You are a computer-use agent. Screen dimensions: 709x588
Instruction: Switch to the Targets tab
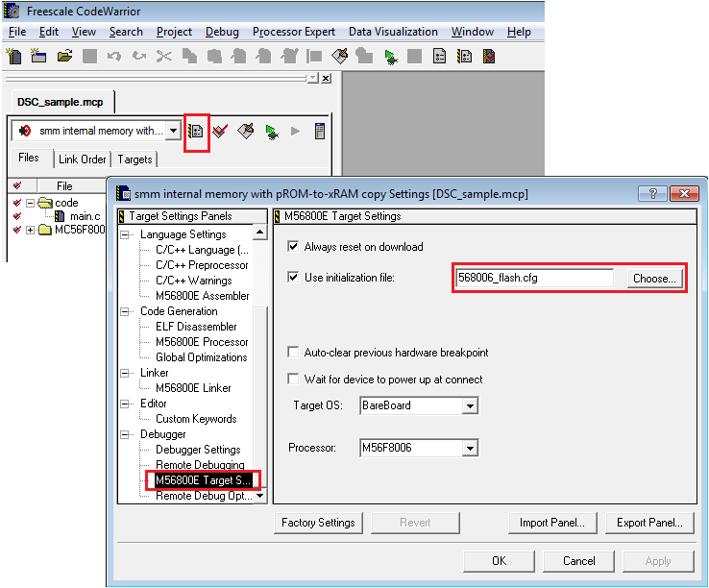134,159
